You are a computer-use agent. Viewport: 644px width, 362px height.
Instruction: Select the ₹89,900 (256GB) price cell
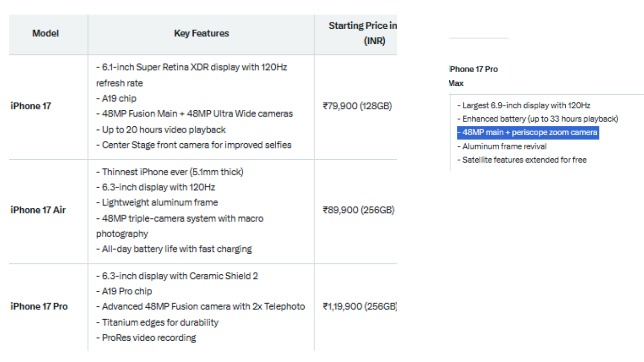358,210
